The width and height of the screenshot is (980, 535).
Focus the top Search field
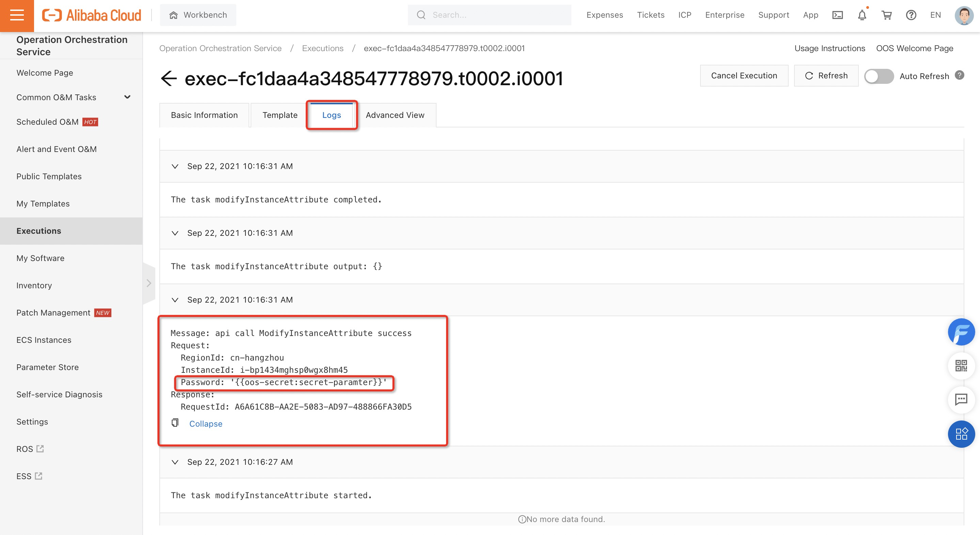489,15
